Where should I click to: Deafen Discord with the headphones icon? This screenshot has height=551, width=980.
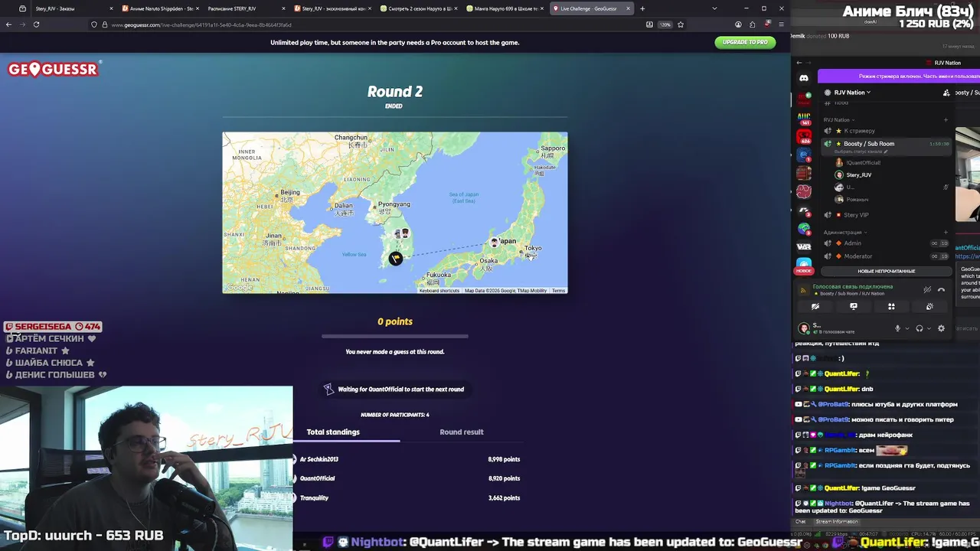[x=920, y=328]
